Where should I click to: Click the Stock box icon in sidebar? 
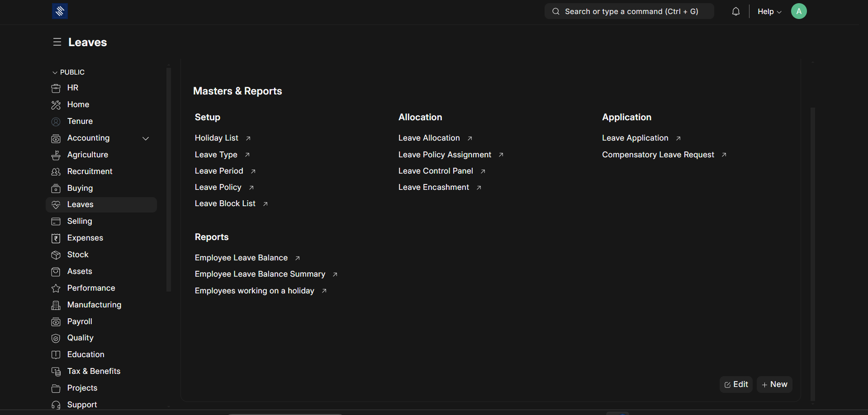(x=56, y=255)
